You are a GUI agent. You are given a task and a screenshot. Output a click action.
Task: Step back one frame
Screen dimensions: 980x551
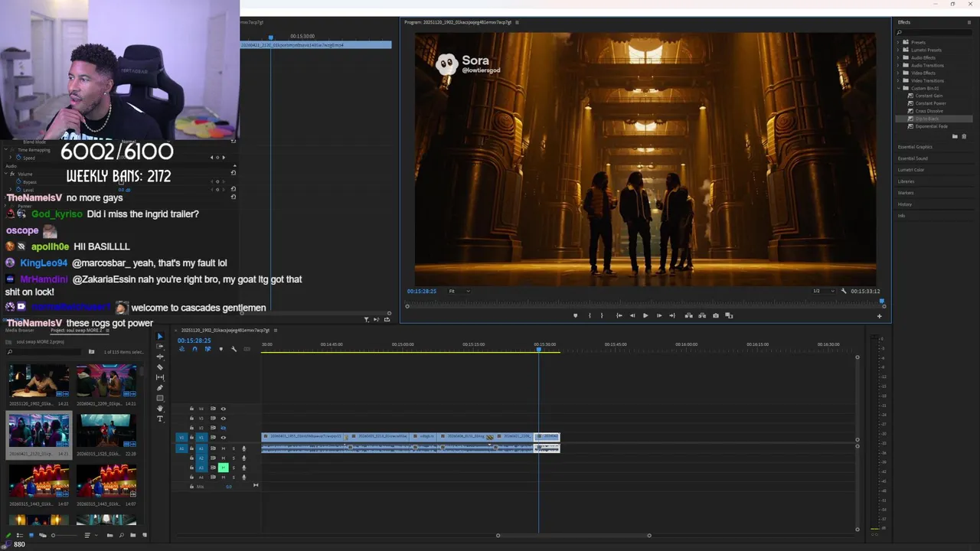pyautogui.click(x=632, y=315)
